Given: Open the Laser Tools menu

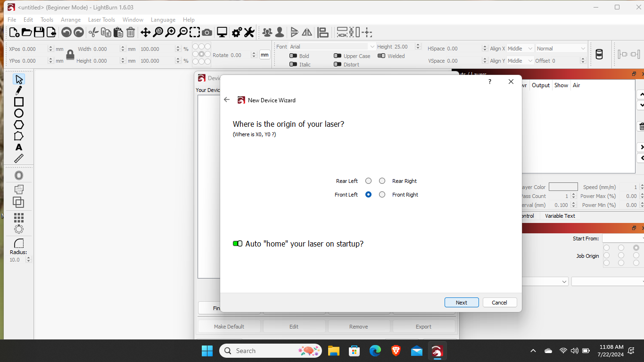Looking at the screenshot, I should (101, 20).
